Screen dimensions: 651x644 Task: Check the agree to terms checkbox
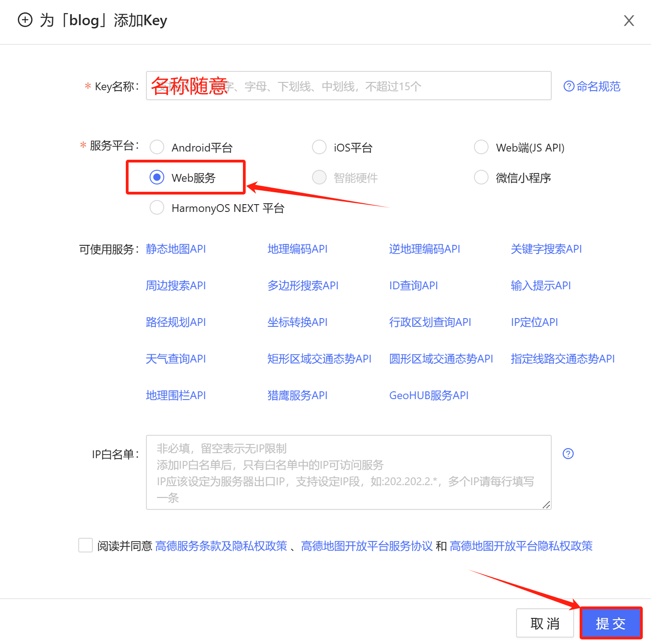pyautogui.click(x=86, y=545)
